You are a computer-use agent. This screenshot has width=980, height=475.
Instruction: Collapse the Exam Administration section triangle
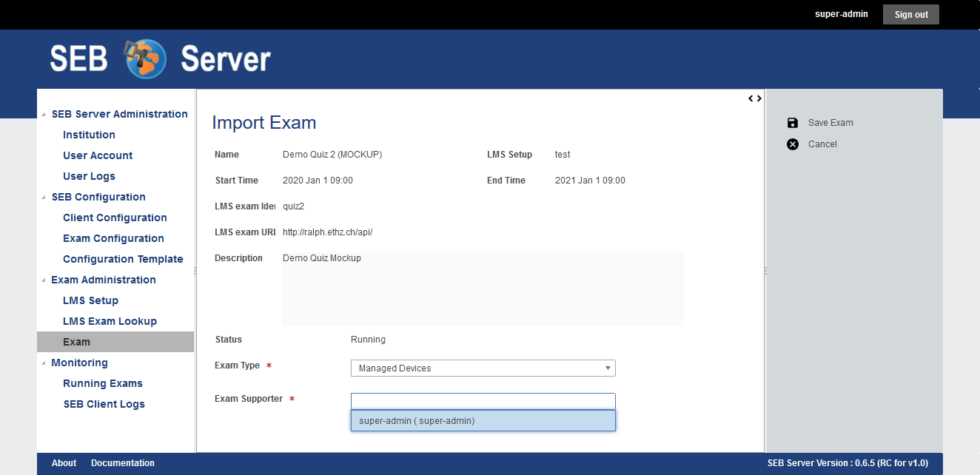[43, 280]
